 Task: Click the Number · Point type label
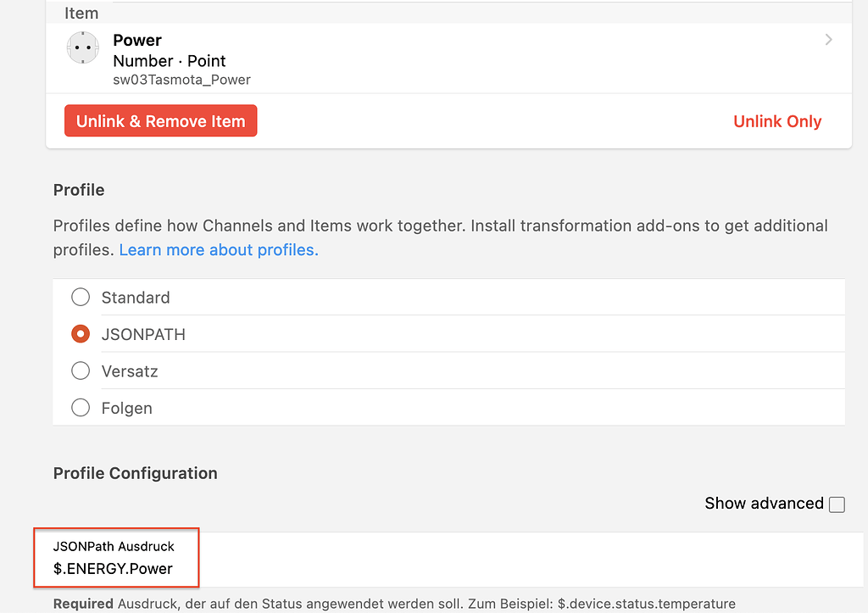tap(168, 61)
